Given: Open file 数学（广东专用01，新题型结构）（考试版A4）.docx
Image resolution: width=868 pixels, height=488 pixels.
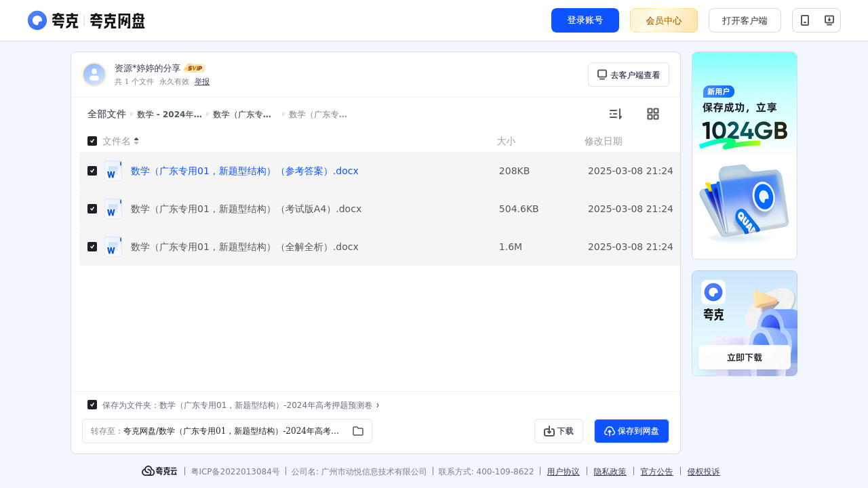Looking at the screenshot, I should coord(246,209).
